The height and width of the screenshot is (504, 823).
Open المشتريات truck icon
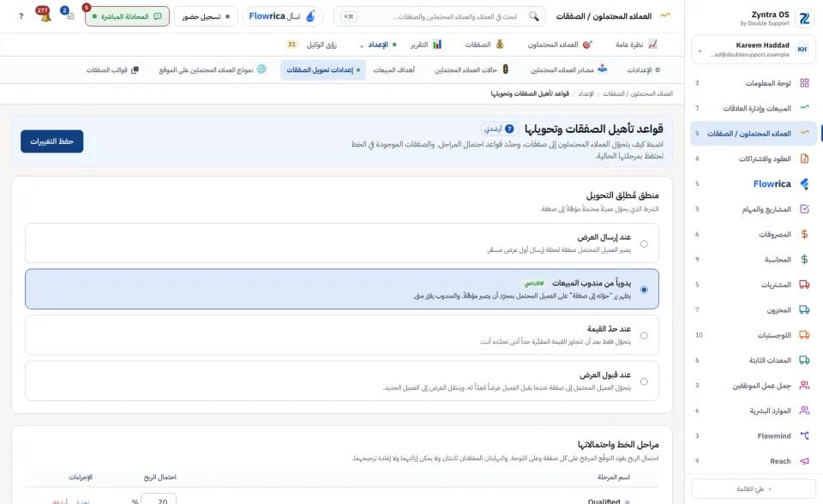pyautogui.click(x=804, y=285)
